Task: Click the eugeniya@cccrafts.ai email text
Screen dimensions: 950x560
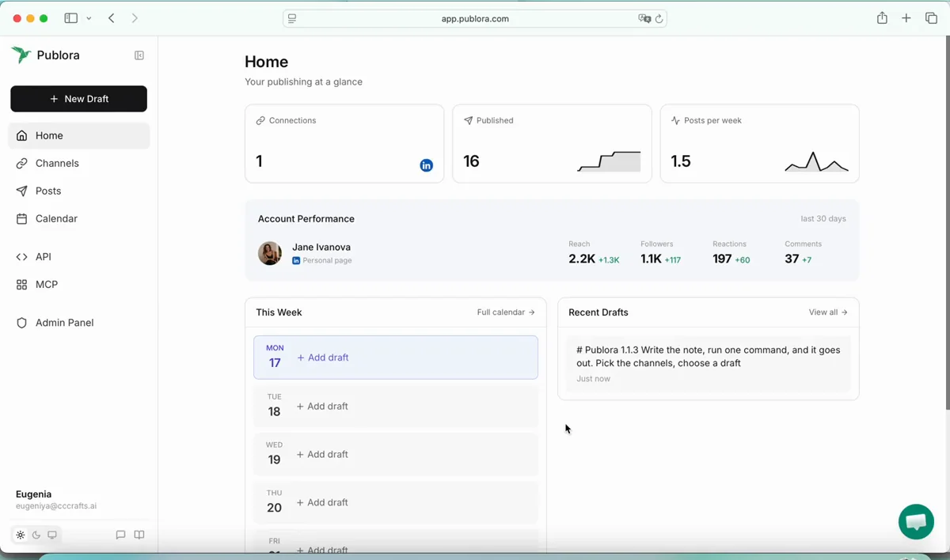Action: click(x=56, y=506)
